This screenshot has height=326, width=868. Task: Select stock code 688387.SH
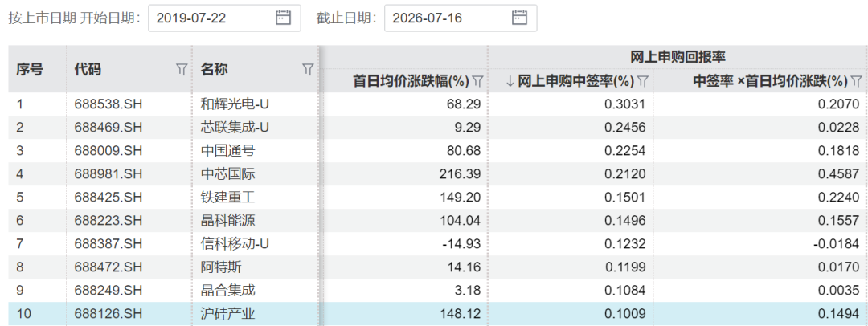point(108,243)
